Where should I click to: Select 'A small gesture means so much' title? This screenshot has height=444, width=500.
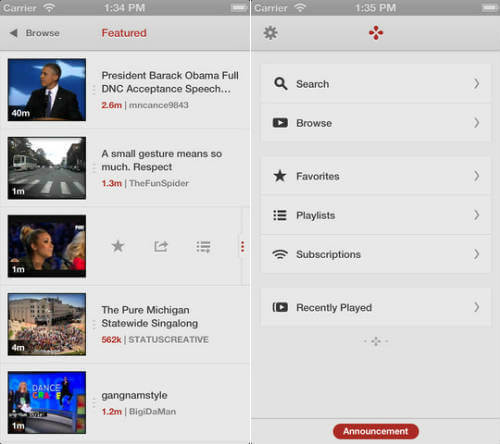pyautogui.click(x=162, y=160)
